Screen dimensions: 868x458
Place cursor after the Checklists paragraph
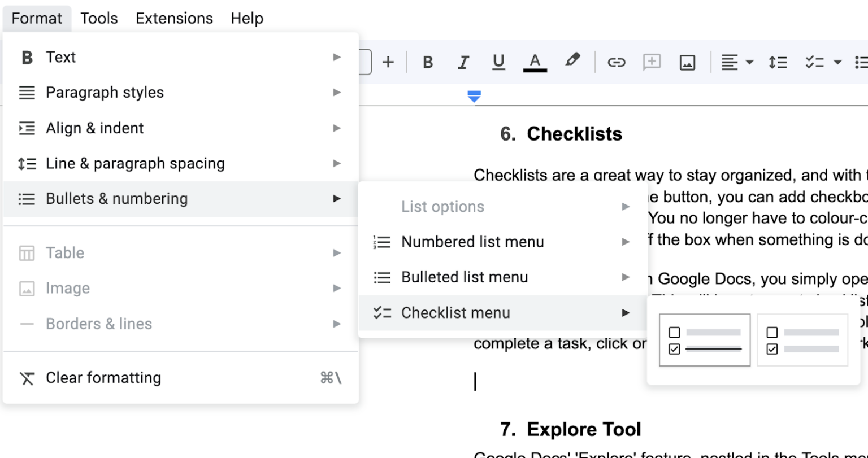pyautogui.click(x=476, y=382)
